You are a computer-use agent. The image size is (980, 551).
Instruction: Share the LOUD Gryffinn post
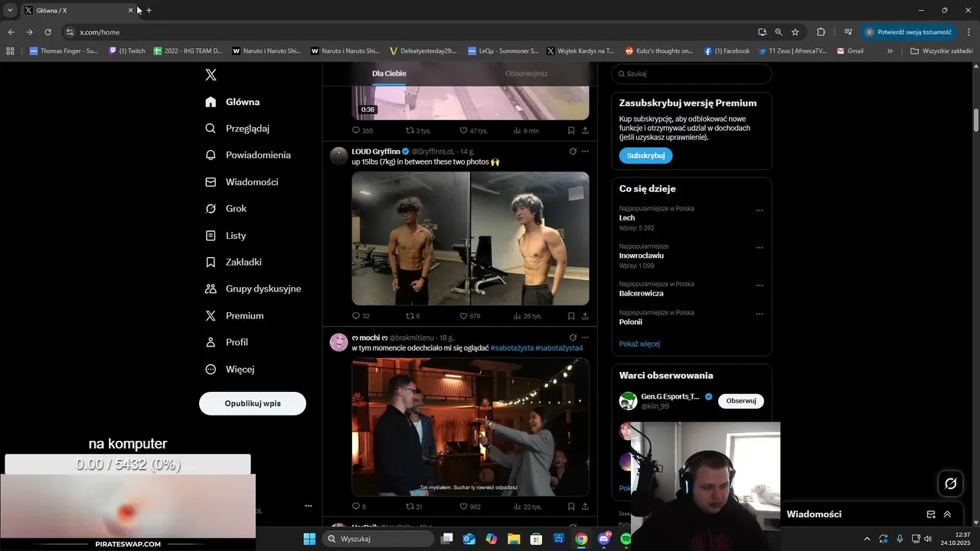point(586,316)
